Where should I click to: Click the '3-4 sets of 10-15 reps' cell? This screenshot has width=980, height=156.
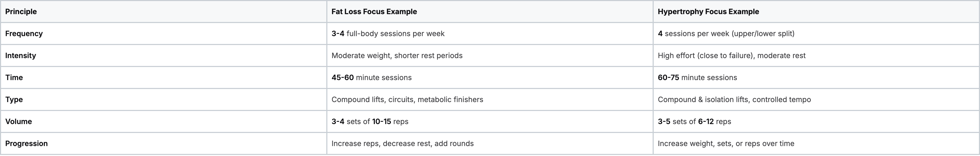pyautogui.click(x=370, y=122)
